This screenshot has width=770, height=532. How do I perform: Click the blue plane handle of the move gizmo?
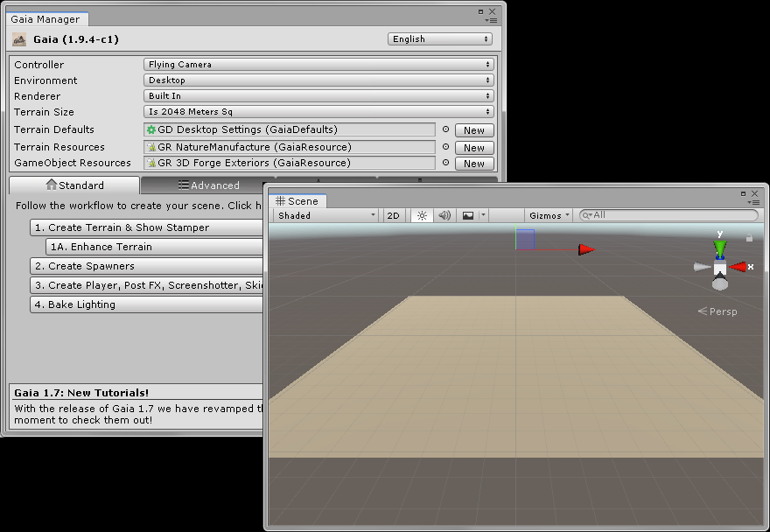point(525,240)
